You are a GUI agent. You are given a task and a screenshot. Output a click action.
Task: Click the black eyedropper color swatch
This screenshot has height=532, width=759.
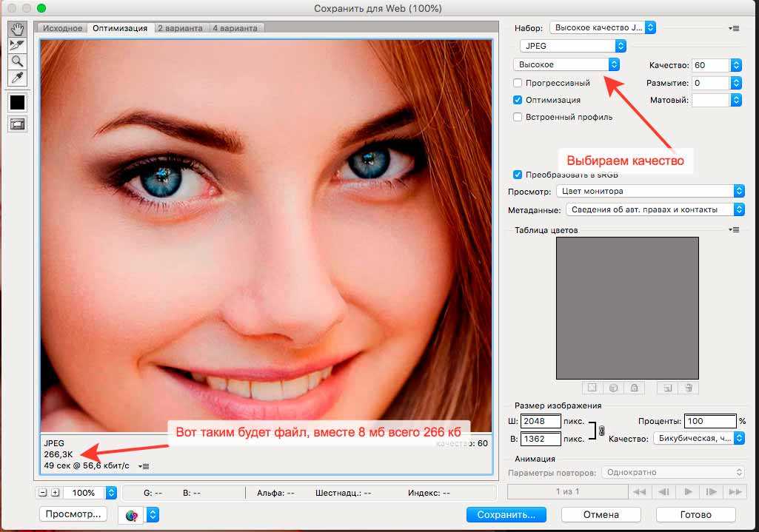coord(18,103)
